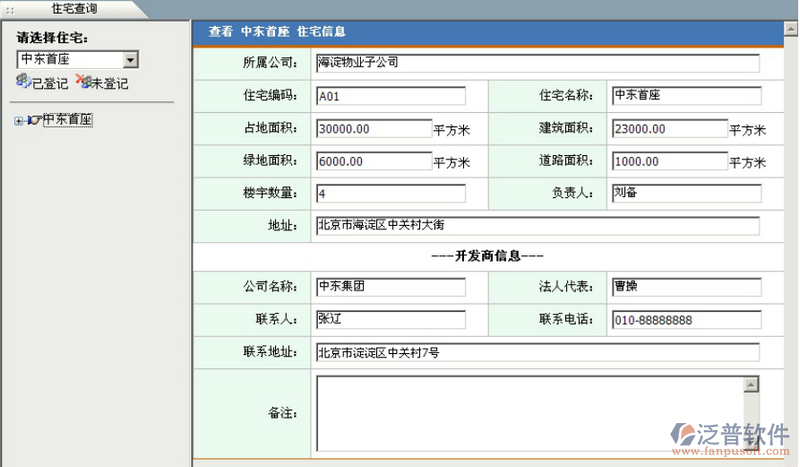The image size is (800, 467).
Task: Click the 道路面积 field showing 1000.00
Action: coord(669,161)
